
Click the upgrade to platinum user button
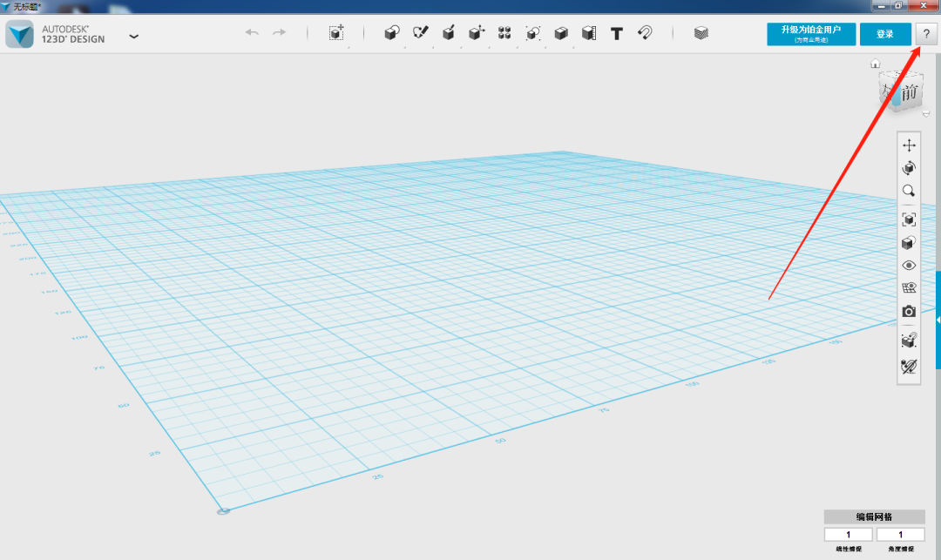[811, 34]
